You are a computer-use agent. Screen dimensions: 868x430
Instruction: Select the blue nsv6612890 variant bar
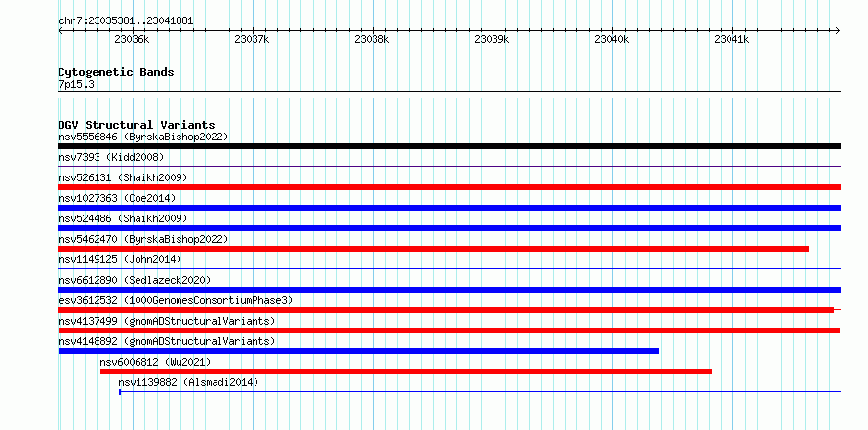[x=449, y=290]
